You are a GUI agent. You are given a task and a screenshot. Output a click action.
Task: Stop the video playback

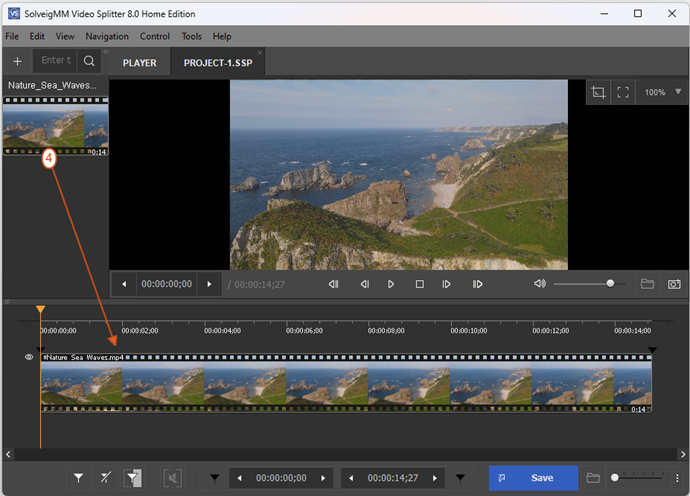tap(420, 284)
